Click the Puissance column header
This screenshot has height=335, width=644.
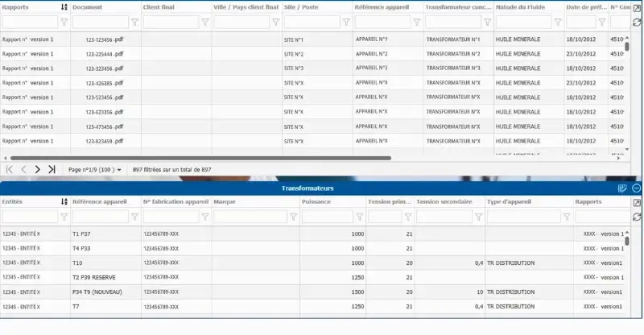click(316, 202)
